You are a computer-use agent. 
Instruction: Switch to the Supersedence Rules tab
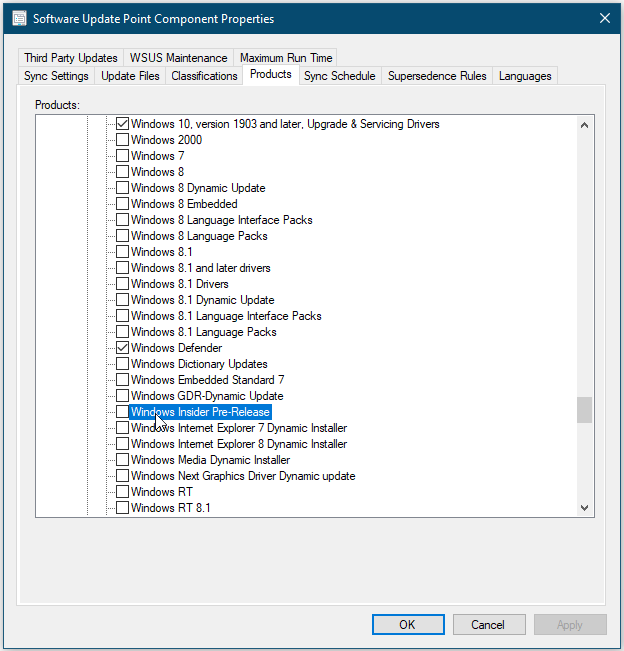pyautogui.click(x=437, y=76)
